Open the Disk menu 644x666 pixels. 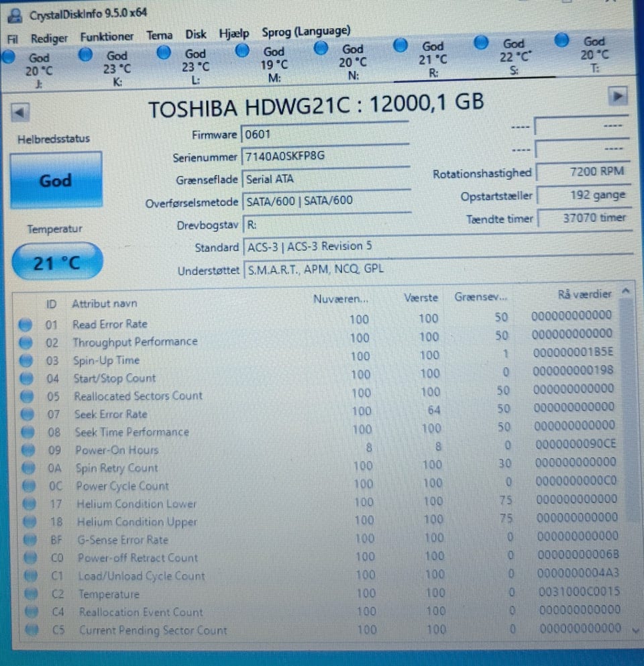tap(196, 34)
